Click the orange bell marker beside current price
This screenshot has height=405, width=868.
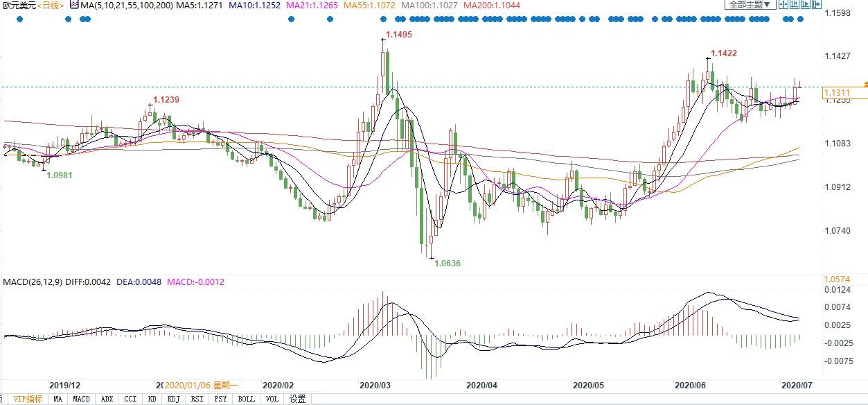pyautogui.click(x=865, y=85)
